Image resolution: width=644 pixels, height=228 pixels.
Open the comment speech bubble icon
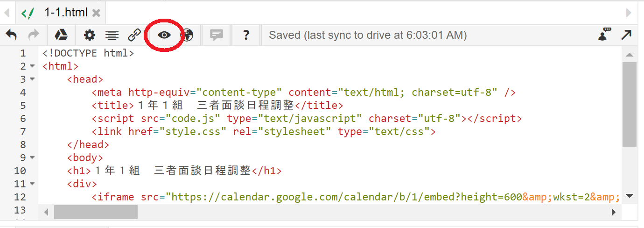tap(217, 35)
